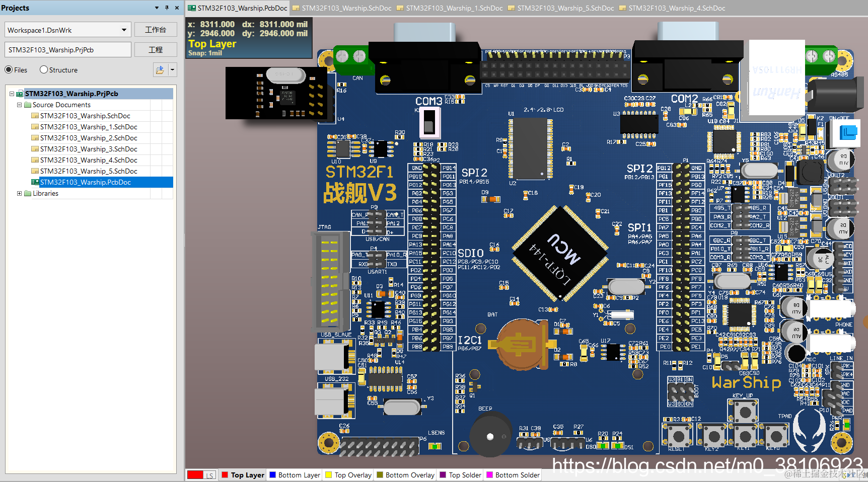Open dropdown arrow beside project folder button
Image resolution: width=868 pixels, height=482 pixels.
pos(173,70)
